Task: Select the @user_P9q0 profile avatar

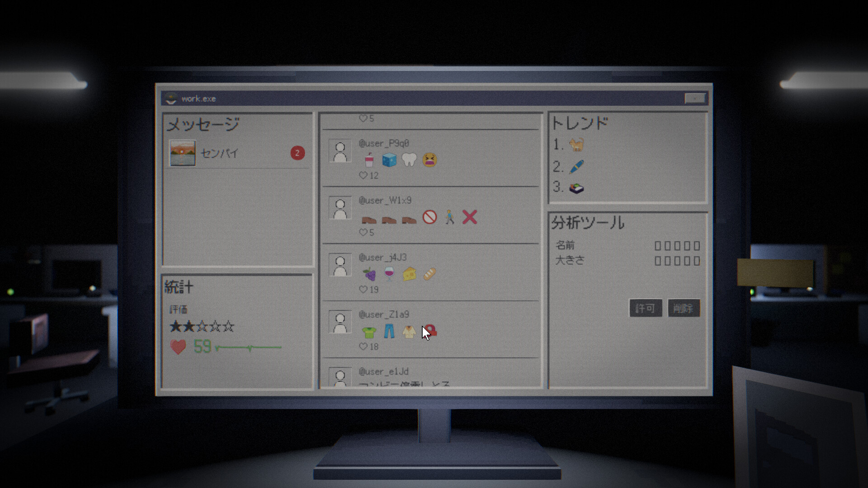Action: 340,151
